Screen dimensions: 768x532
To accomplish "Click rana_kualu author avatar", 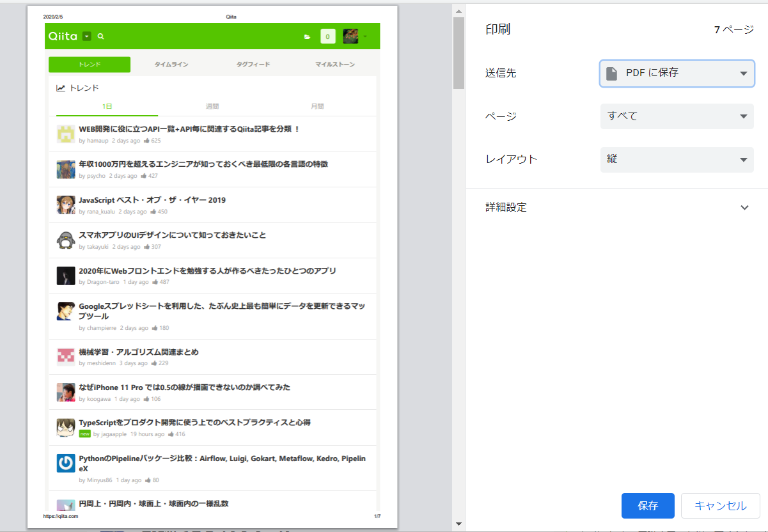I will point(66,205).
